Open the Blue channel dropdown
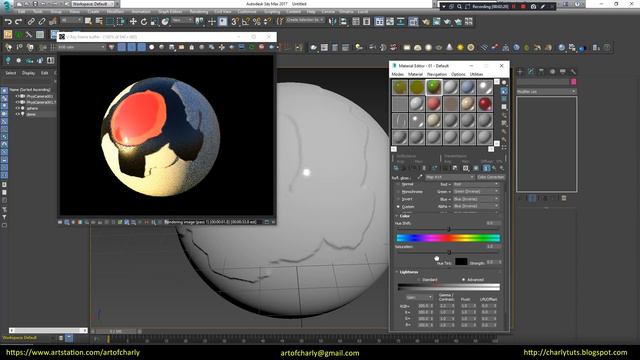Image resolution: width=640 pixels, height=360 pixels. (476, 199)
